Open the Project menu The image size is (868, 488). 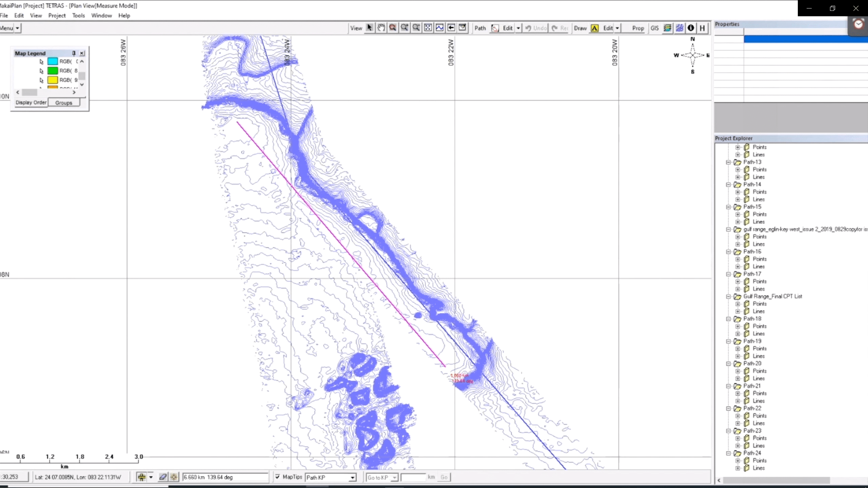click(x=57, y=16)
